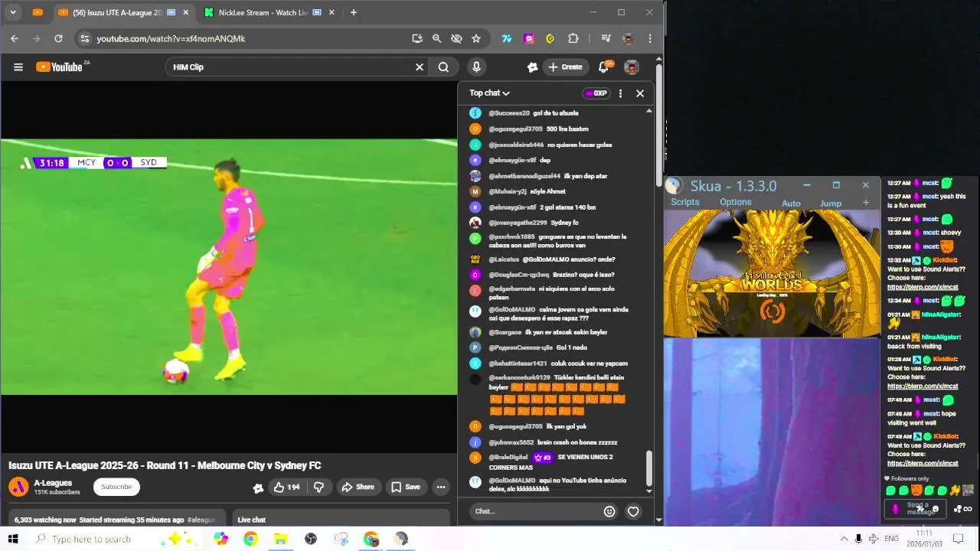Click live chat scrollbar up arrow
The width and height of the screenshot is (980, 551).
click(x=649, y=112)
